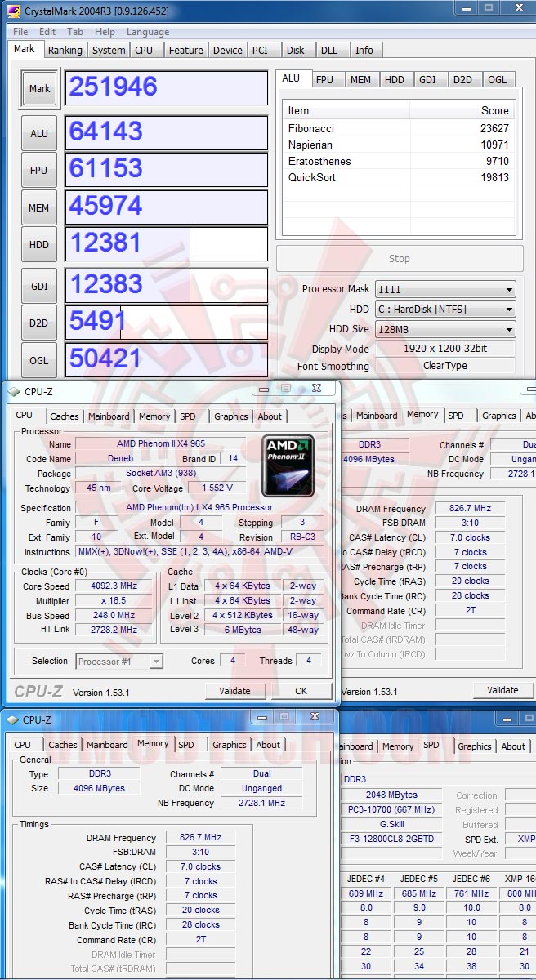Run the GDI benchmark button
Screen dimensions: 536x980
pyautogui.click(x=39, y=286)
